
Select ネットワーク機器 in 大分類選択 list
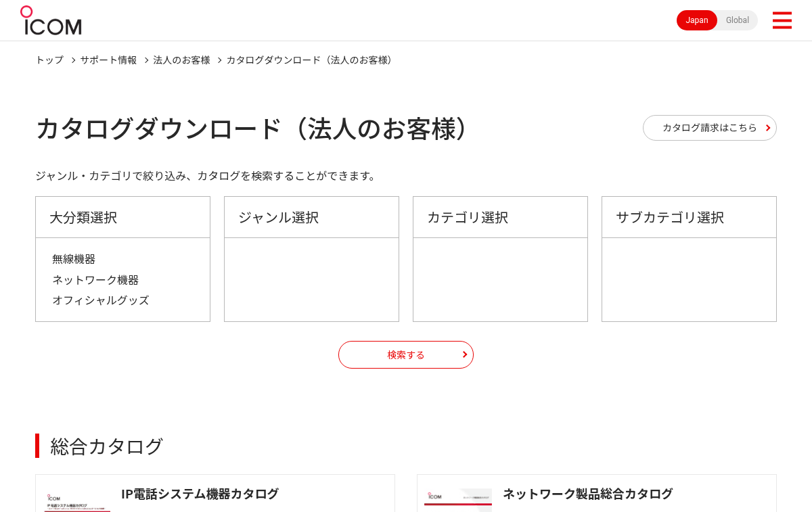95,280
